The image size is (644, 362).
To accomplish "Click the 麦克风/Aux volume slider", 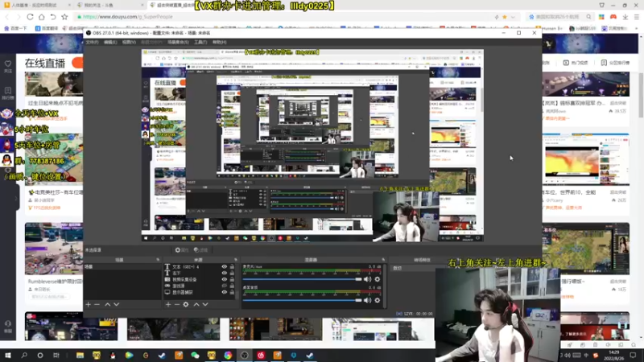I will pyautogui.click(x=302, y=279).
